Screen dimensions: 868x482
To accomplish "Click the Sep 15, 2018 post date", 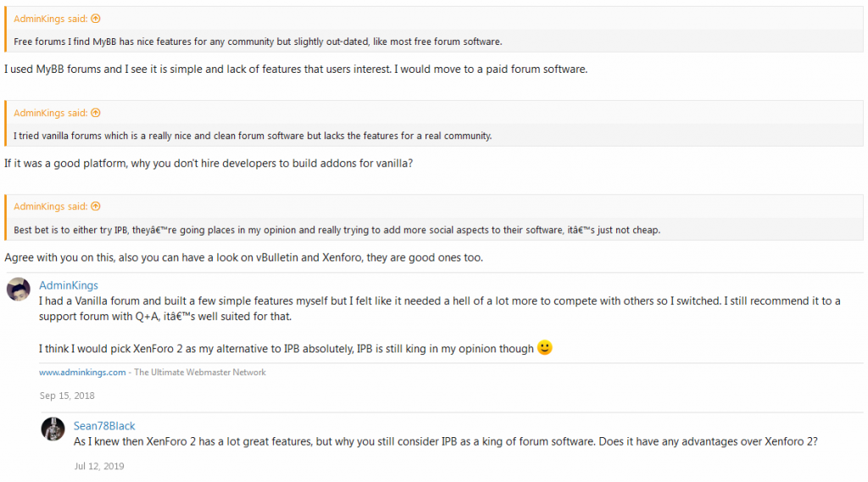I will click(67, 396).
